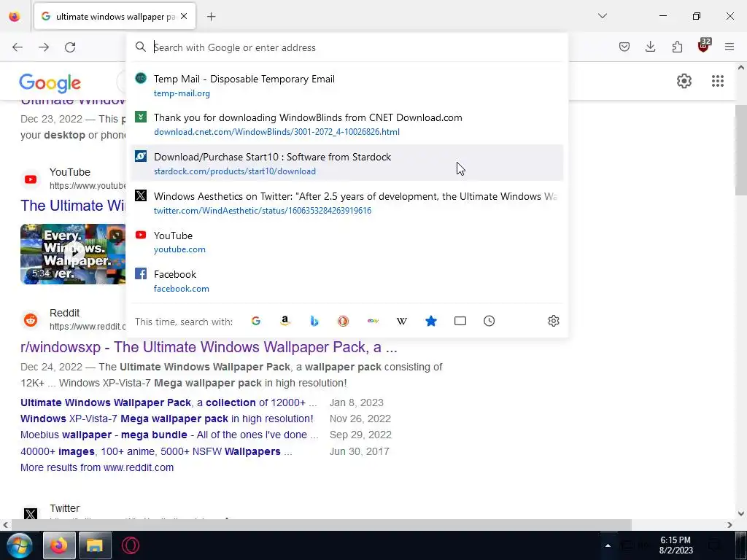Search this time with Amazon icon
The width and height of the screenshot is (747, 560).
(x=285, y=321)
